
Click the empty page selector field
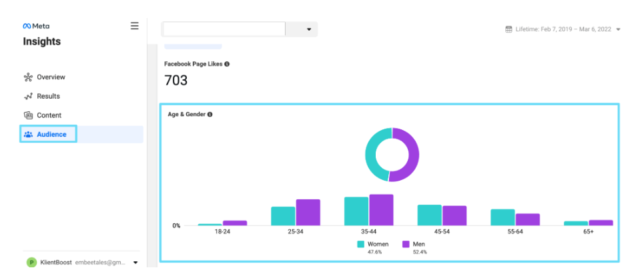tap(224, 29)
